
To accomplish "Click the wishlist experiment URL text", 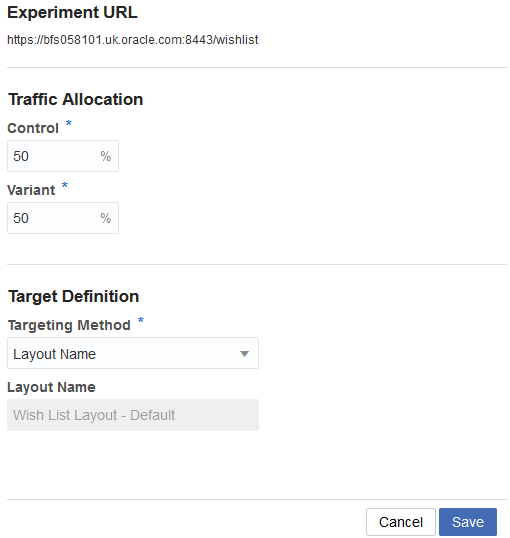I will [x=132, y=40].
